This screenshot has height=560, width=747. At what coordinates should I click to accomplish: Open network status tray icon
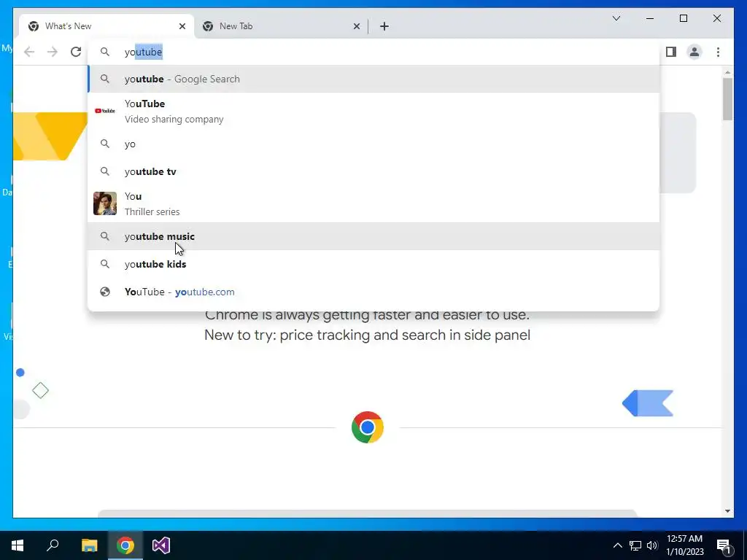click(635, 545)
